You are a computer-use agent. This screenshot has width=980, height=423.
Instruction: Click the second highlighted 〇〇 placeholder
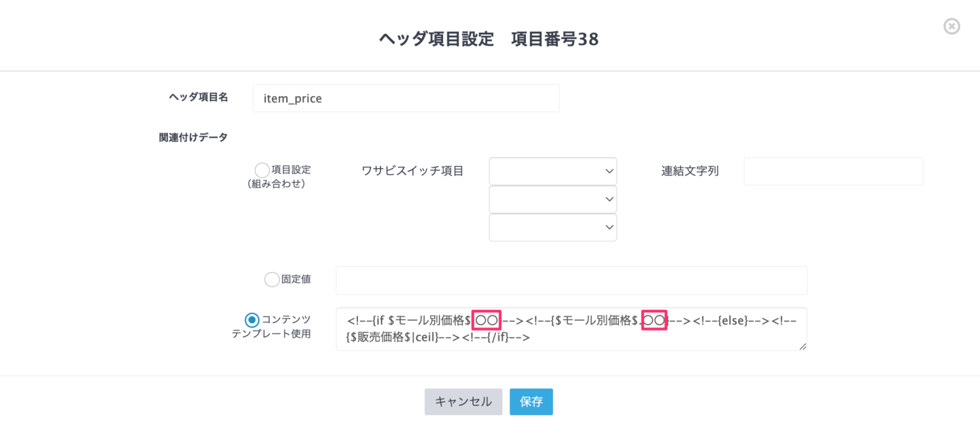pos(654,320)
